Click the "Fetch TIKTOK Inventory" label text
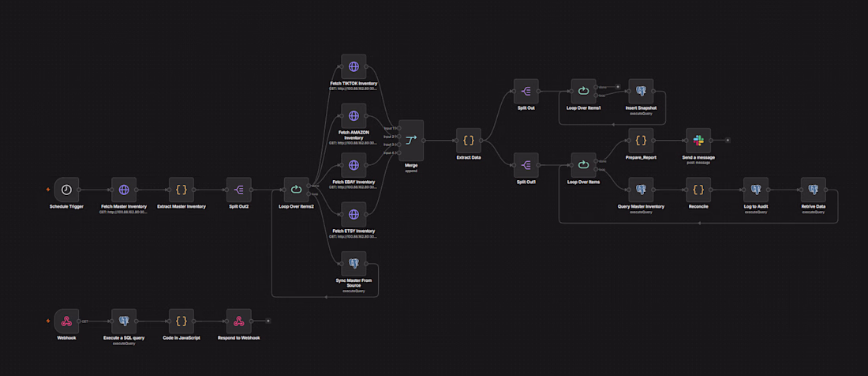The height and width of the screenshot is (376, 868). pyautogui.click(x=354, y=84)
